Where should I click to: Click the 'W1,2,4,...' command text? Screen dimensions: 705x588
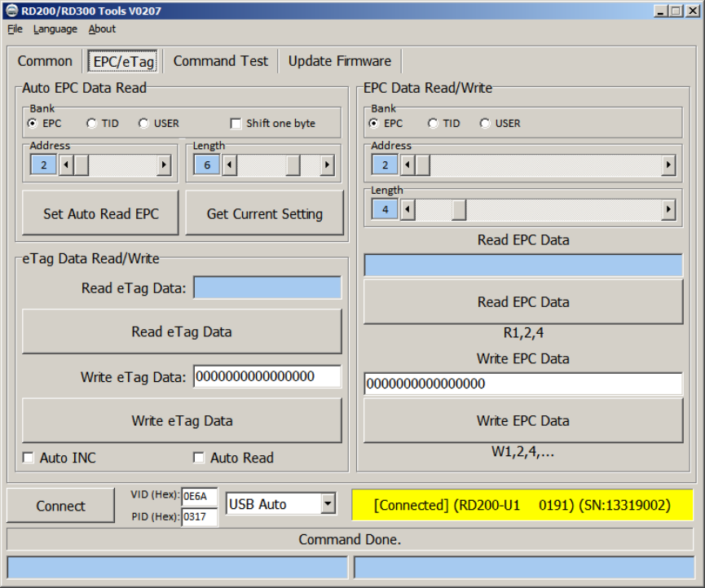[x=523, y=451]
